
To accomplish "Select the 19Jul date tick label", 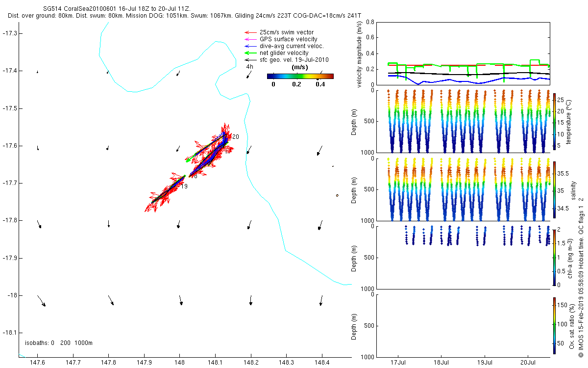I will [485, 363].
